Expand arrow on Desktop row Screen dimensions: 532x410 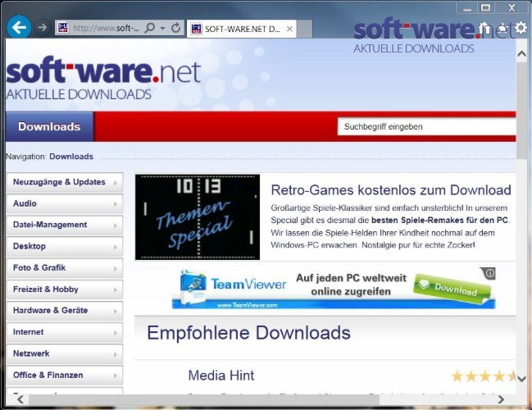116,247
